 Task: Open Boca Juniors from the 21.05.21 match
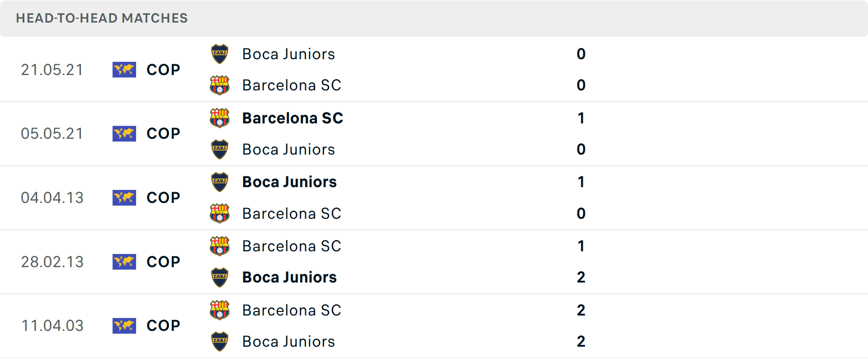tap(289, 54)
